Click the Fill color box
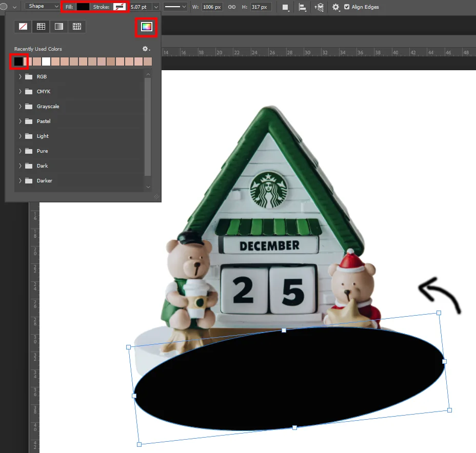Image resolution: width=476 pixels, height=453 pixels. [x=83, y=7]
